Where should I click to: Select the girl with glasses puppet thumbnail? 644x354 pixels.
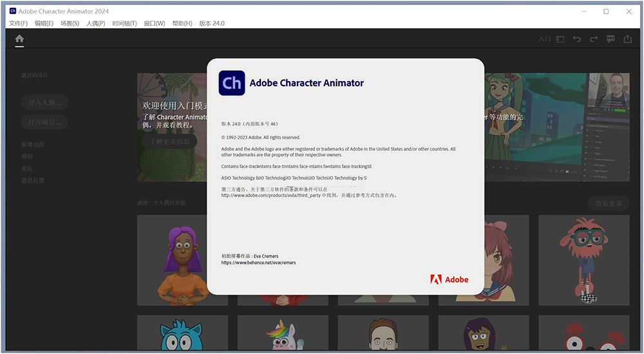[x=484, y=333]
